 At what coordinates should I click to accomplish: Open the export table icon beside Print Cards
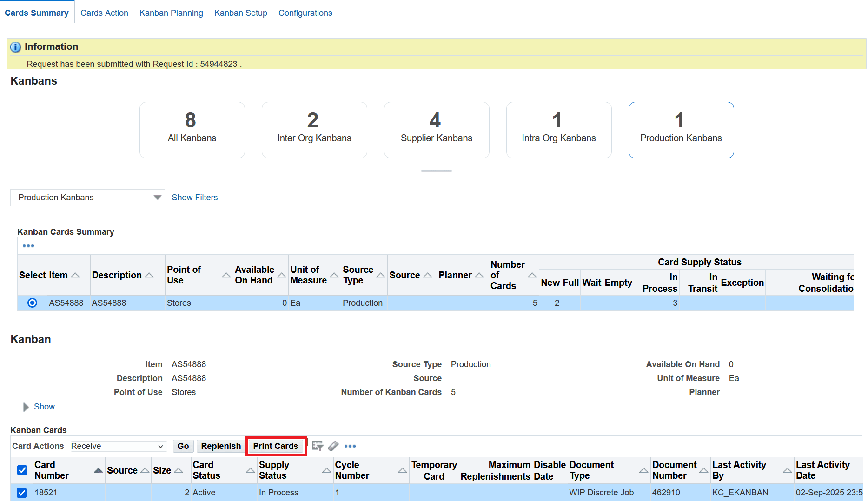(318, 446)
